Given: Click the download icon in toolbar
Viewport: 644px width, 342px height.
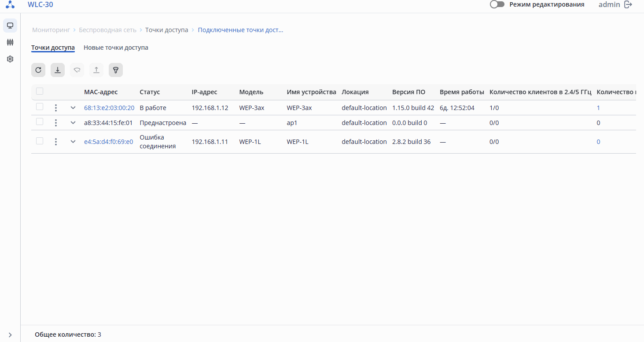Looking at the screenshot, I should pos(58,70).
